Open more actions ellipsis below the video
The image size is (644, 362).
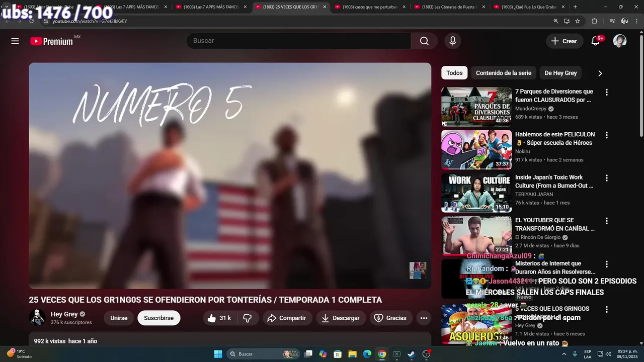(x=424, y=318)
